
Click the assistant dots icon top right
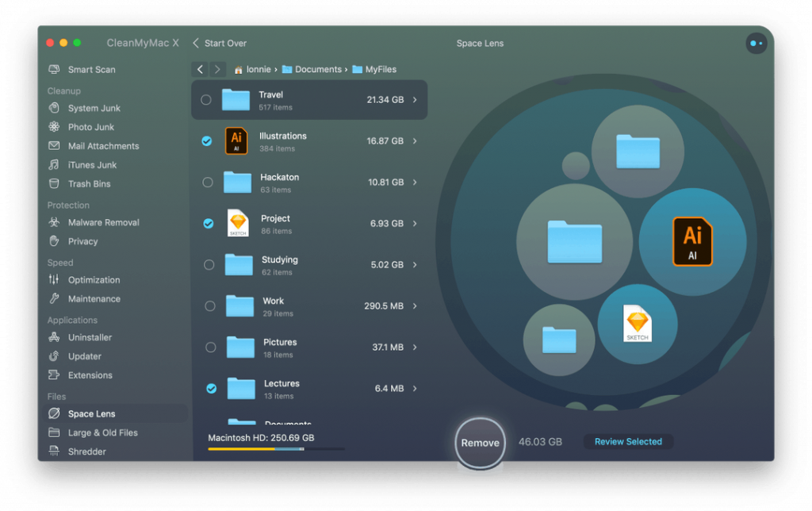(x=756, y=44)
